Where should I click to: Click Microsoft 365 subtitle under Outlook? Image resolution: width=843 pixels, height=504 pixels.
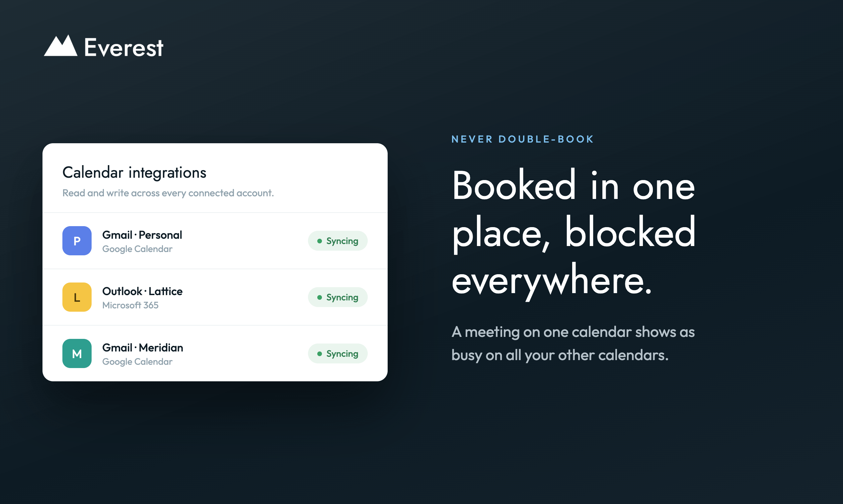pyautogui.click(x=130, y=305)
